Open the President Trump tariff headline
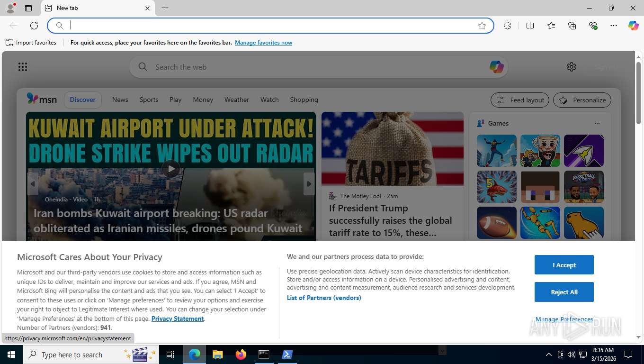Image resolution: width=644 pixels, height=364 pixels. [391, 220]
